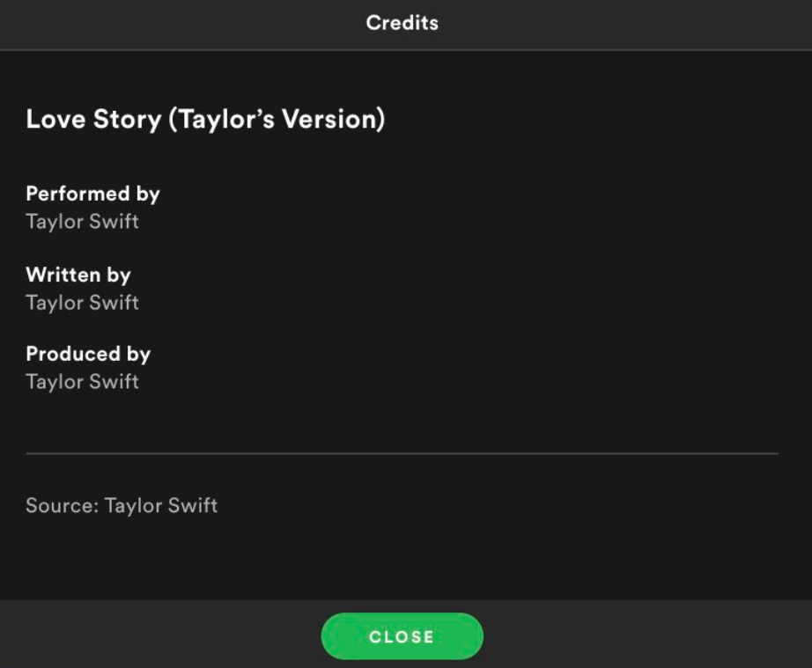Click "(Taylor's Version)" in the song title
812x668 pixels.
(x=277, y=119)
